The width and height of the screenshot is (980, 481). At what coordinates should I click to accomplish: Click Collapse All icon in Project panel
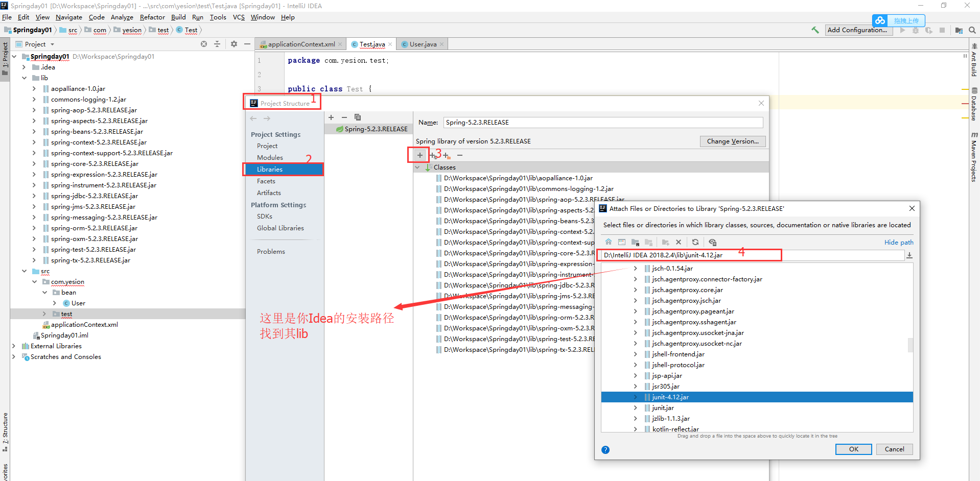point(217,44)
